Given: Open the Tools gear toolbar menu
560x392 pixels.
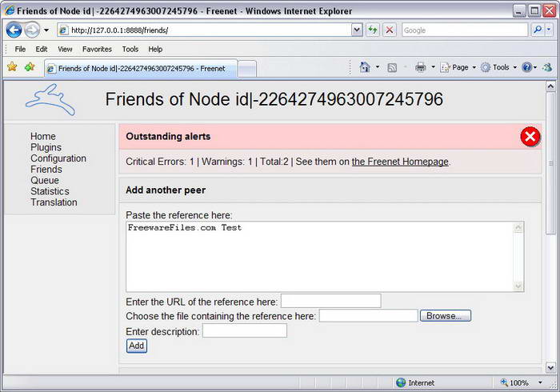Looking at the screenshot, I should coord(498,67).
